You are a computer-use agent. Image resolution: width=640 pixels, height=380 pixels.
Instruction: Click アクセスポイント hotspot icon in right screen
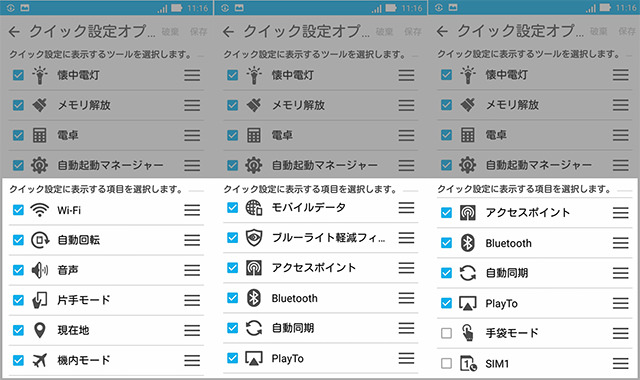point(467,213)
